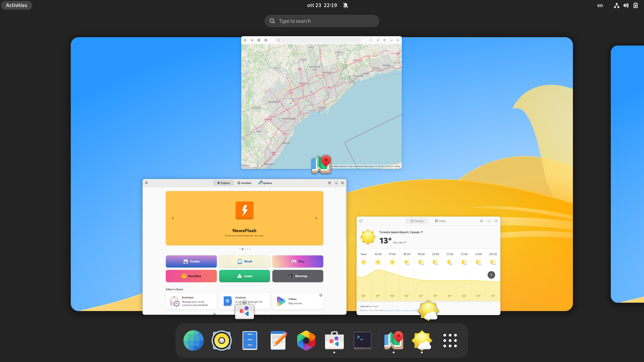
Task: Open the Create category in Software
Action: (191, 261)
